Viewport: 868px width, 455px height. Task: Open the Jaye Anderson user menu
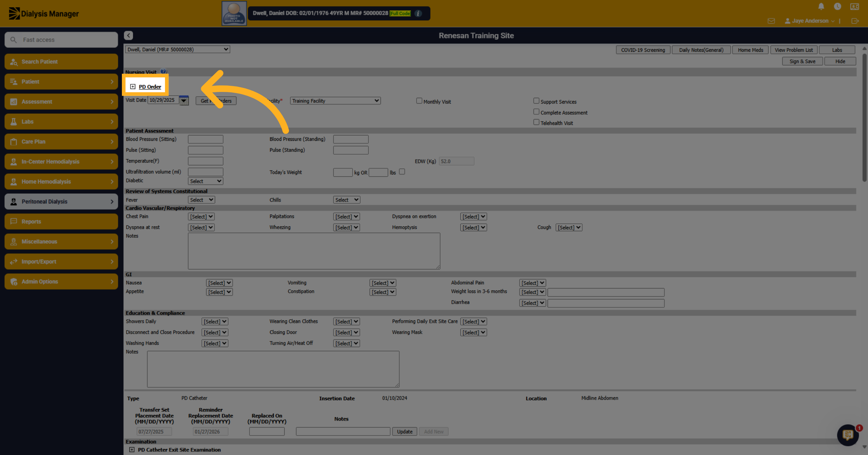(809, 21)
